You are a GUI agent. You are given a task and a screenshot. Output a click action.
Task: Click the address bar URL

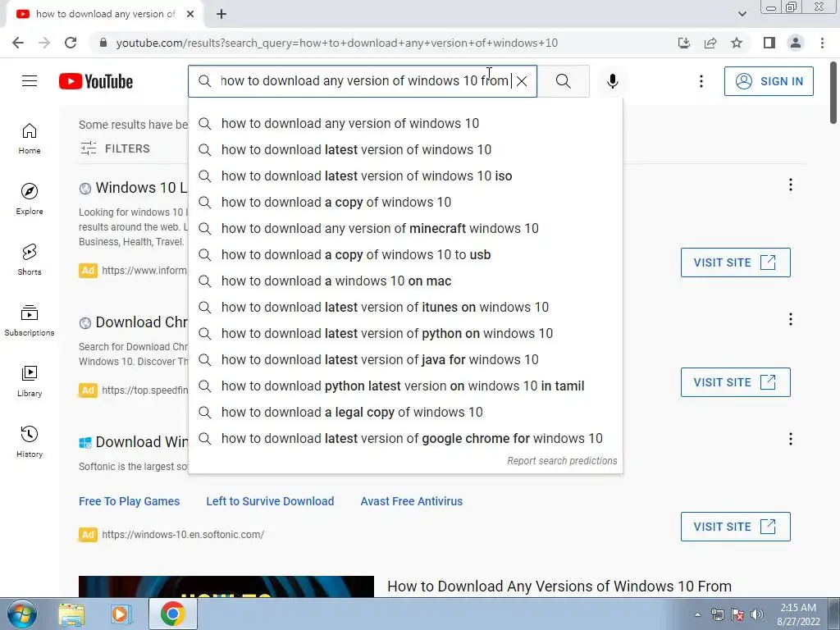[337, 43]
